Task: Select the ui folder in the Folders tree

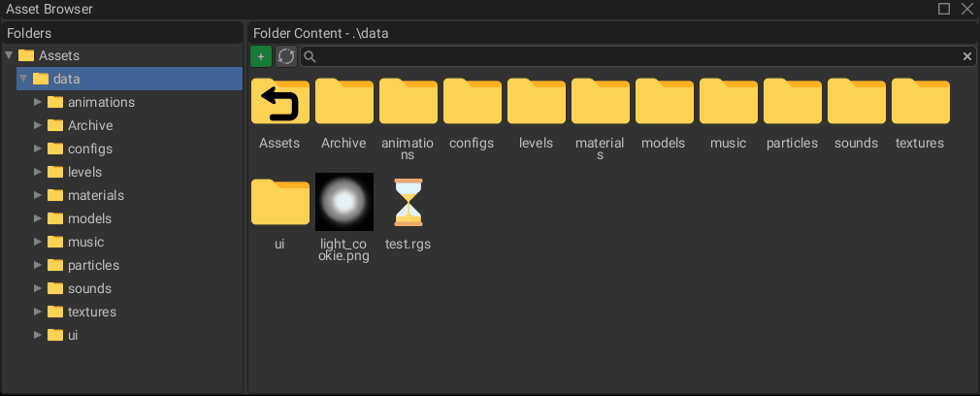Action: [x=73, y=335]
